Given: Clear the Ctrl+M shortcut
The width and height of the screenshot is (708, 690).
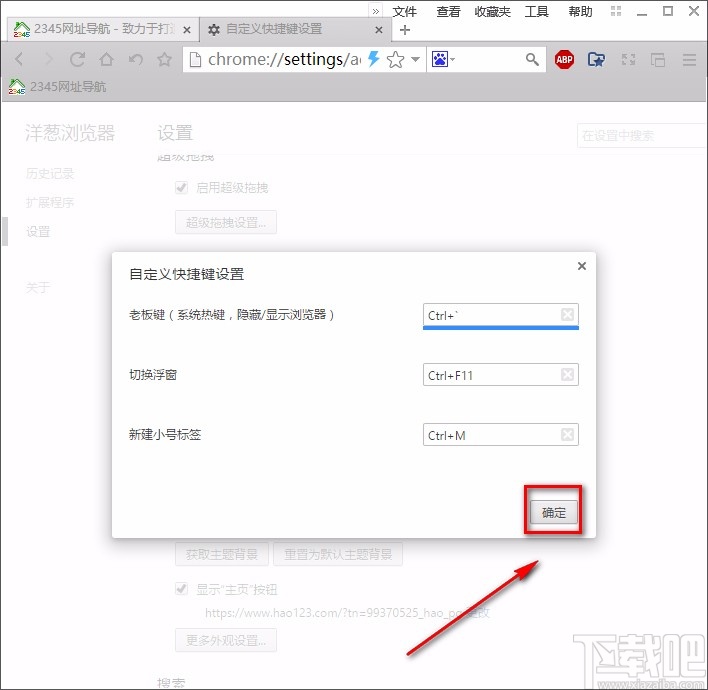Looking at the screenshot, I should 567,434.
